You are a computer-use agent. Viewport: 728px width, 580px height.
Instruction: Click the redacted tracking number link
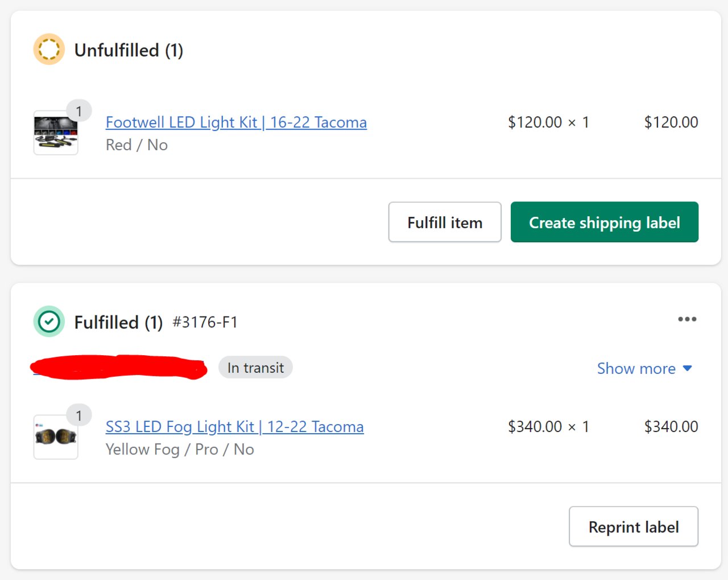pos(118,367)
